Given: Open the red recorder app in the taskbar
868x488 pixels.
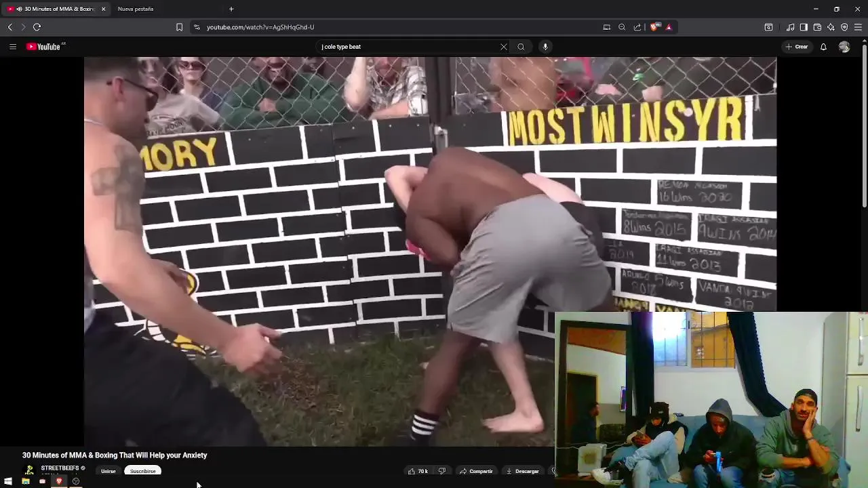Looking at the screenshot, I should (42, 481).
